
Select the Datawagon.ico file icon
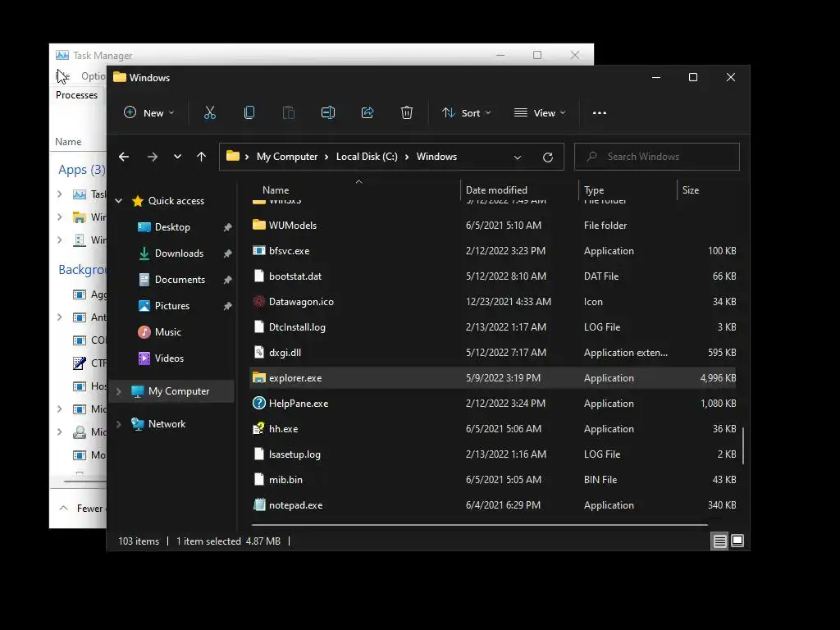[258, 302]
